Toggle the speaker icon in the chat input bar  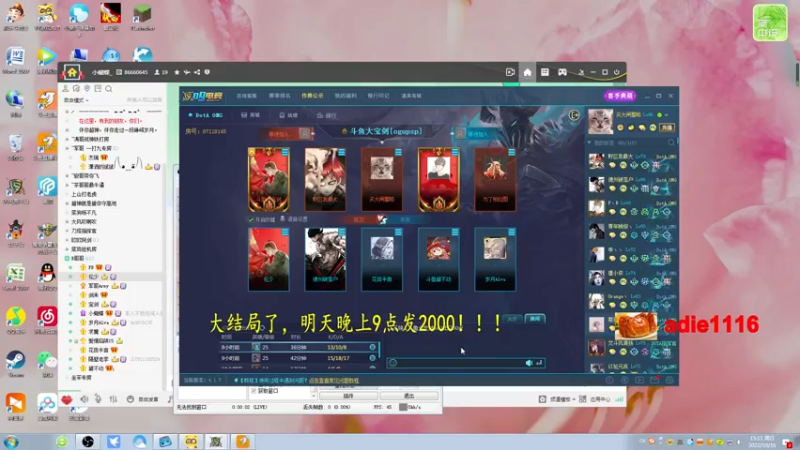click(x=529, y=363)
